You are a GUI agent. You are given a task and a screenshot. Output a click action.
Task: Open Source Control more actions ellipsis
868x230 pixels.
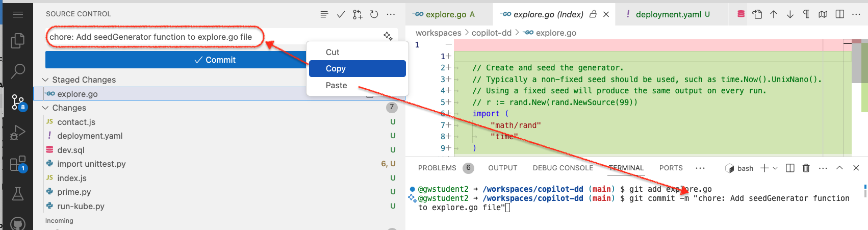point(391,14)
